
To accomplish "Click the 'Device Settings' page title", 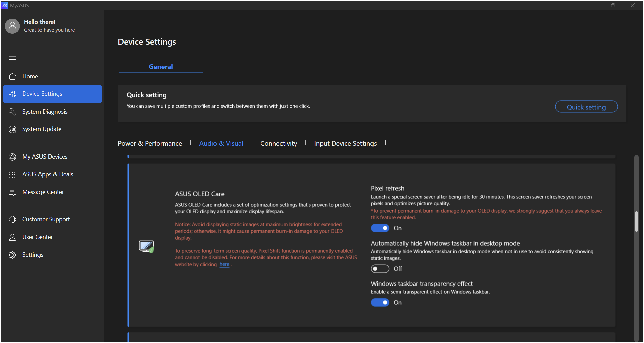I will [147, 42].
